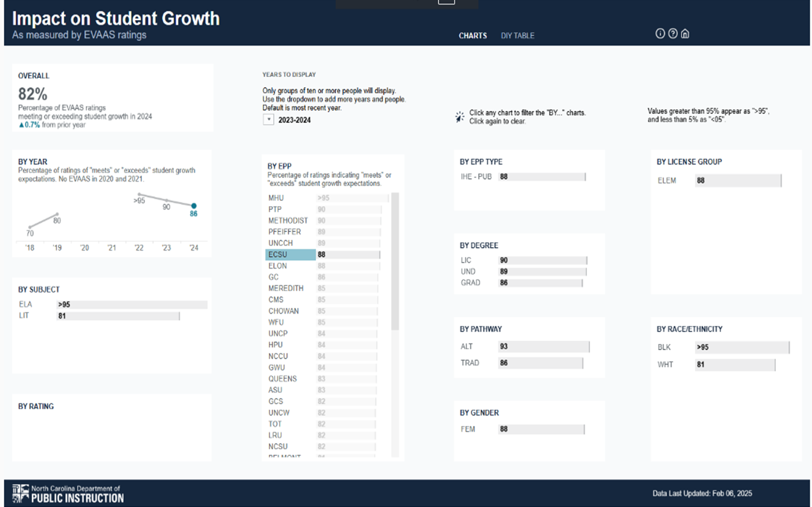The width and height of the screenshot is (812, 507).
Task: Click the blue 2024 data point
Action: (x=194, y=205)
